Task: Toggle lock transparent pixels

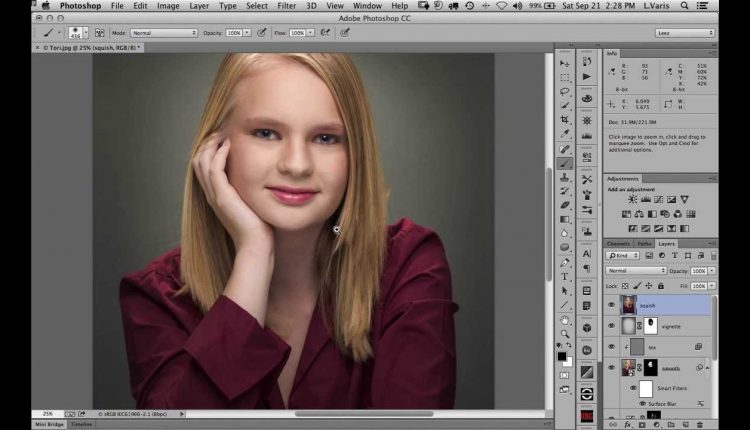Action: click(625, 286)
